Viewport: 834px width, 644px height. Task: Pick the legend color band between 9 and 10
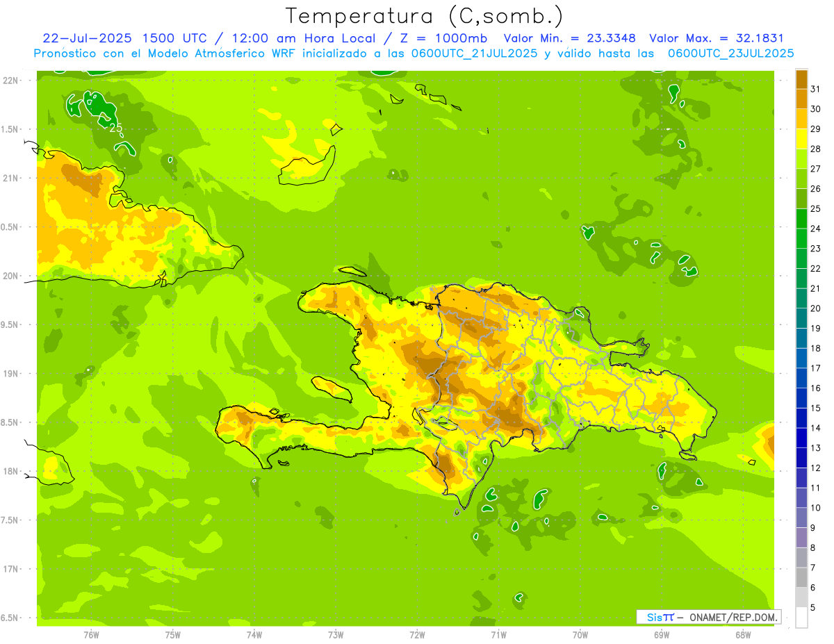click(801, 518)
